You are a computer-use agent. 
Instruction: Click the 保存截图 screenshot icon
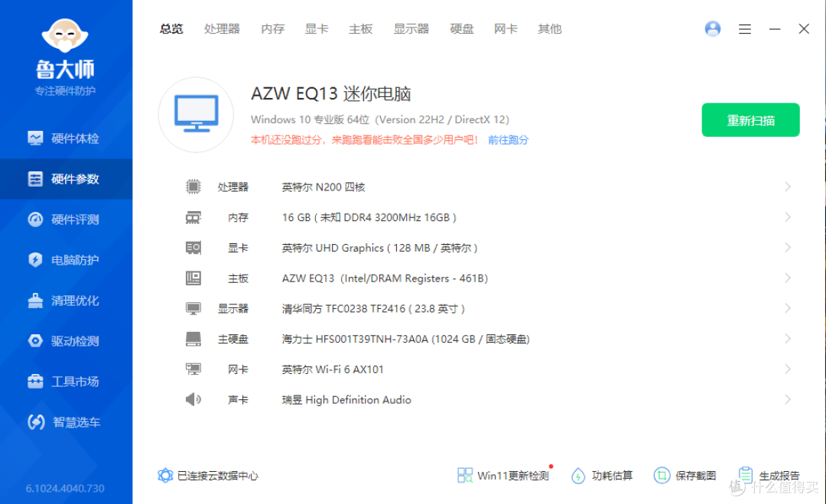click(662, 476)
